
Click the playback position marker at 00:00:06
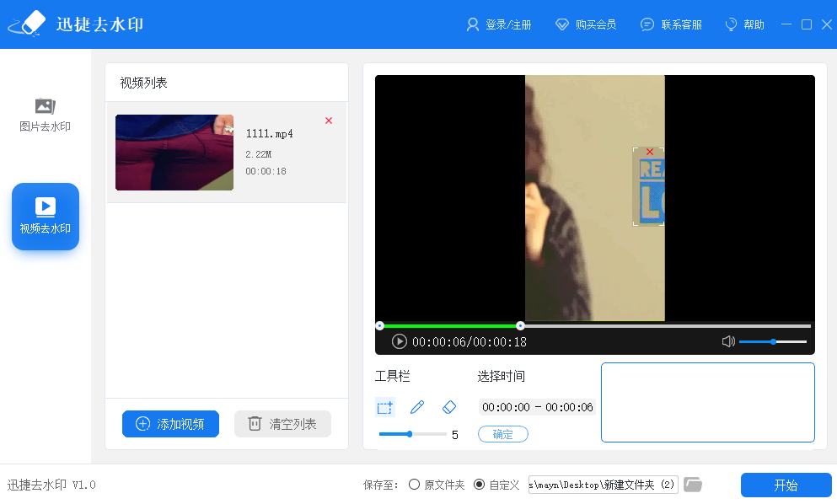[x=520, y=325]
